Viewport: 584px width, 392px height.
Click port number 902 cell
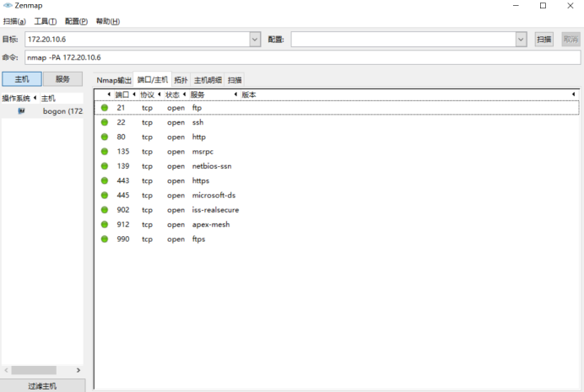[123, 210]
